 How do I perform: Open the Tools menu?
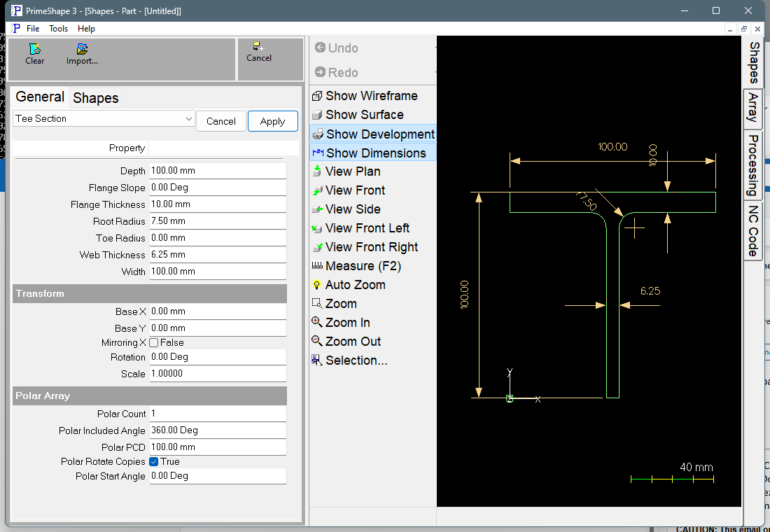pyautogui.click(x=58, y=29)
